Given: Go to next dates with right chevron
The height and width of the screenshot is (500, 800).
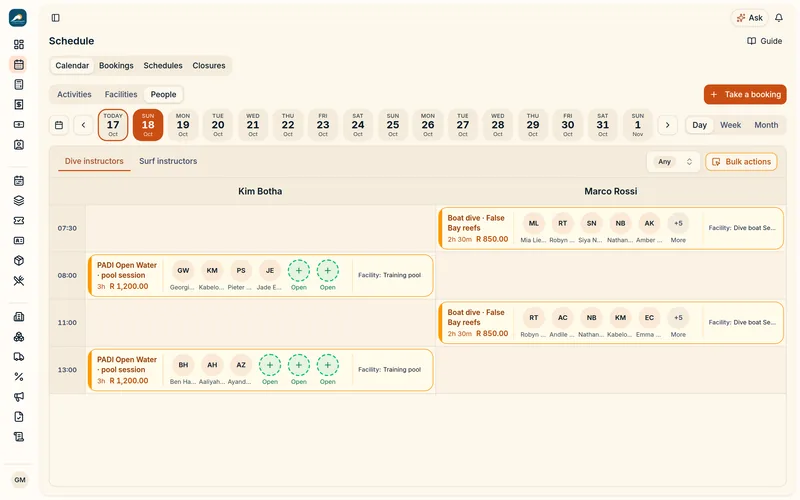Looking at the screenshot, I should (667, 125).
